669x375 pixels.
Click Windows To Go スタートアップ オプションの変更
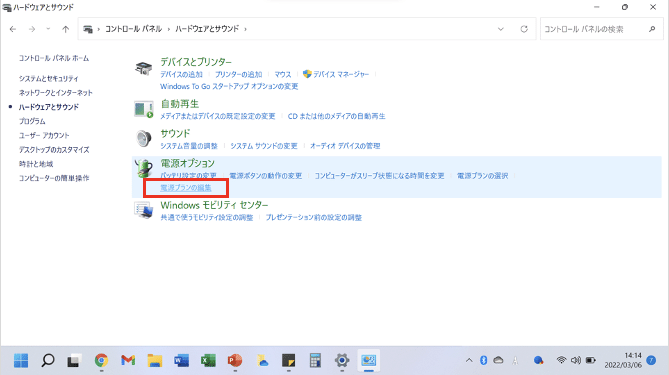[x=229, y=86]
